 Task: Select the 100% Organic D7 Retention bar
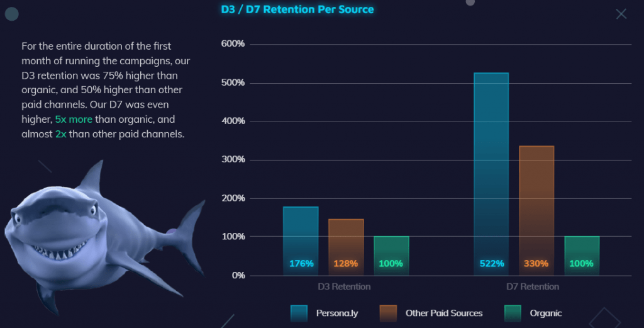tap(582, 256)
